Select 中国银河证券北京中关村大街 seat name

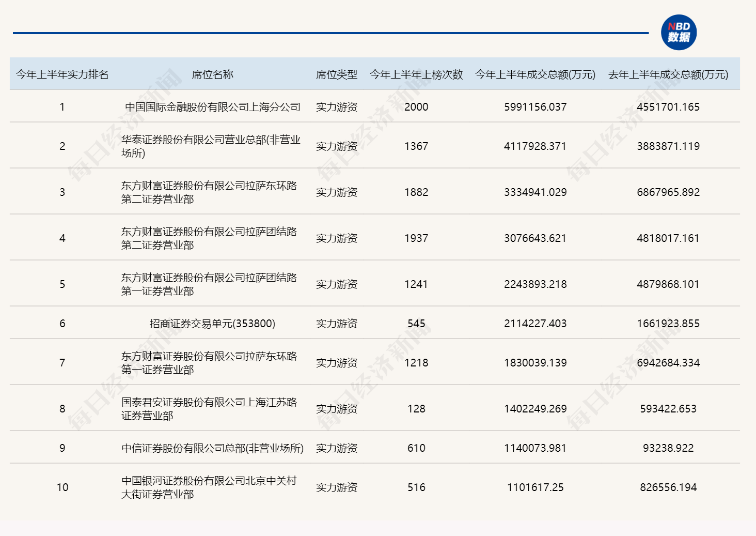coord(209,487)
